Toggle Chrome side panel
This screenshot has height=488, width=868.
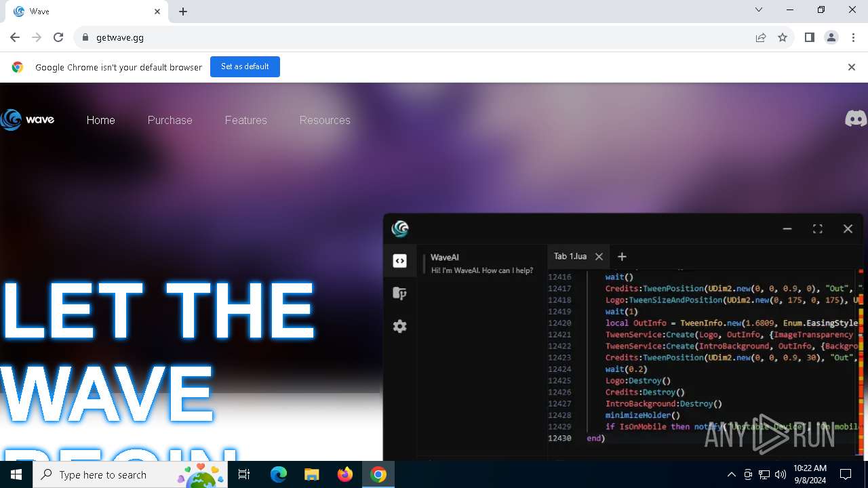[x=810, y=37]
